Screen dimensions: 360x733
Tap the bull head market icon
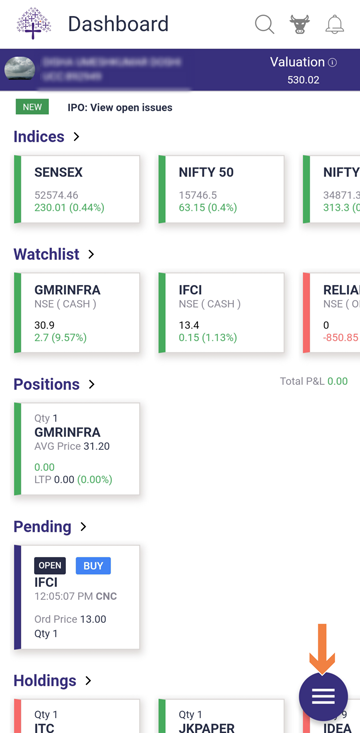(x=300, y=24)
